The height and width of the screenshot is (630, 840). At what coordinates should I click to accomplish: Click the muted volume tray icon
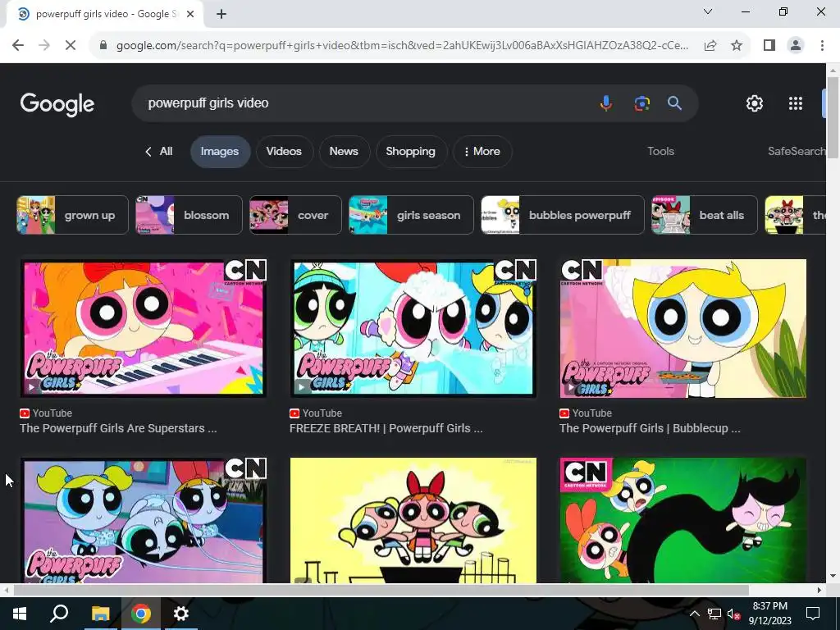(734, 614)
